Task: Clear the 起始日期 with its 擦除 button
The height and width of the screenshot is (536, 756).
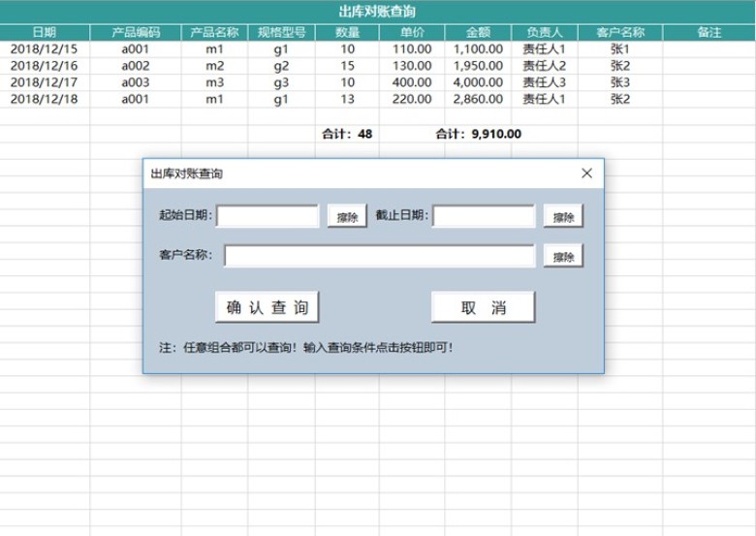Action: pos(347,216)
